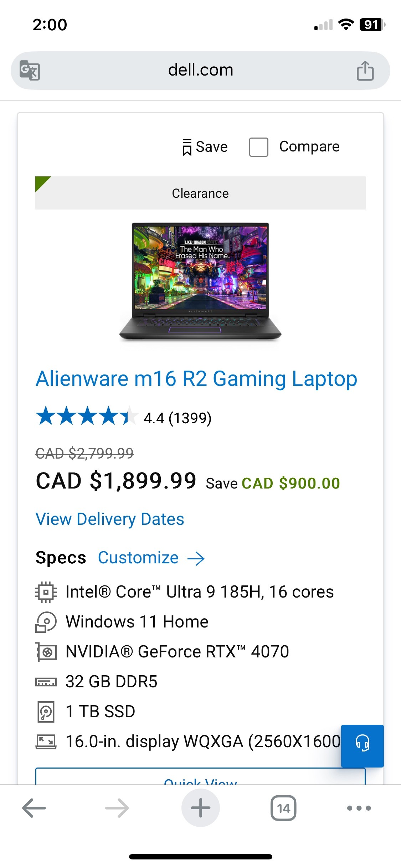Tap the graphics card spec icon
Image resolution: width=401 pixels, height=868 pixels.
pos(46,652)
